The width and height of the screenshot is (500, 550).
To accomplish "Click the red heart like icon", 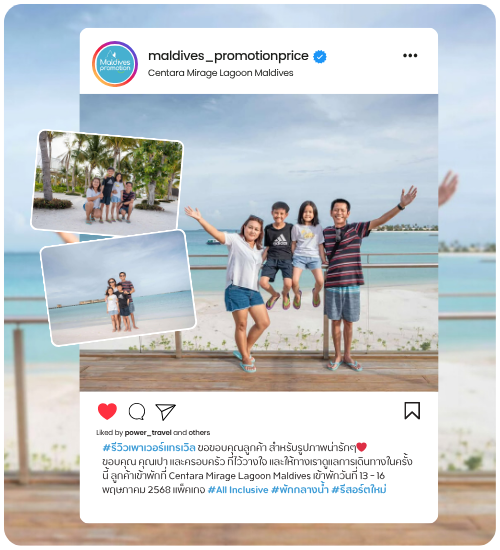I will [x=107, y=411].
